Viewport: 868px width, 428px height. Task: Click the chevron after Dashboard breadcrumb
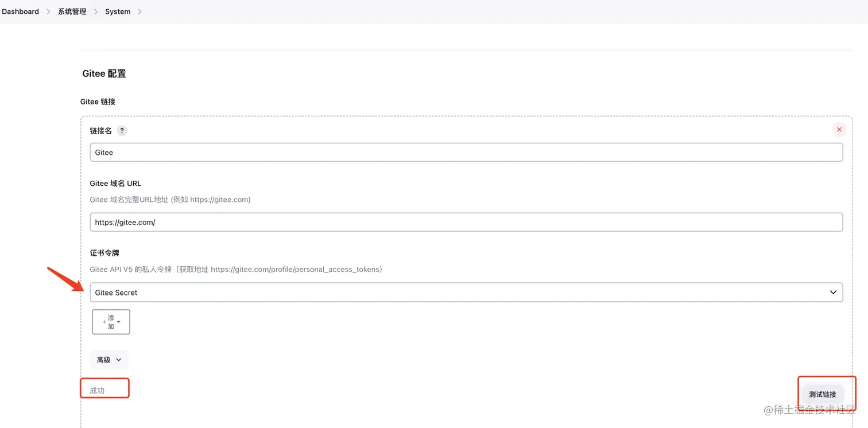pyautogui.click(x=48, y=11)
